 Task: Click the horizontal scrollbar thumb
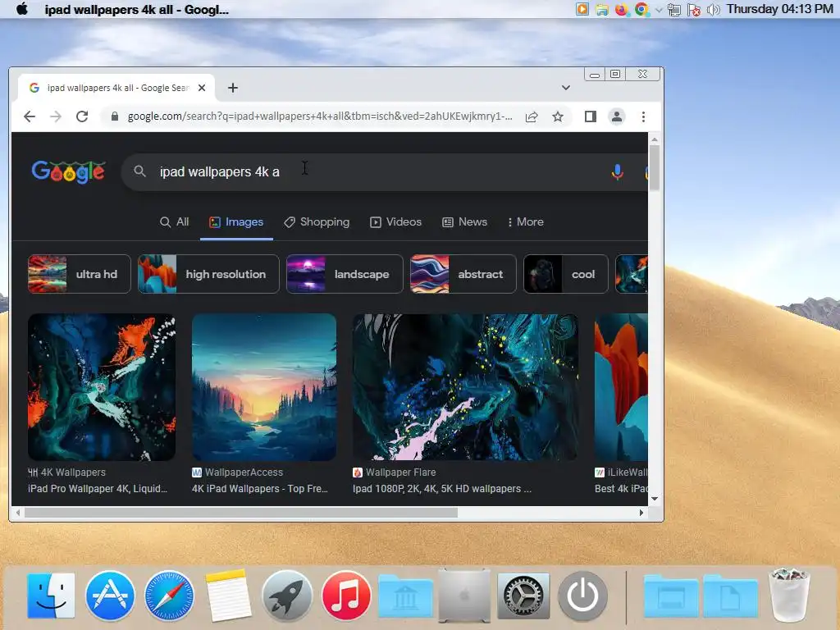[x=241, y=513]
